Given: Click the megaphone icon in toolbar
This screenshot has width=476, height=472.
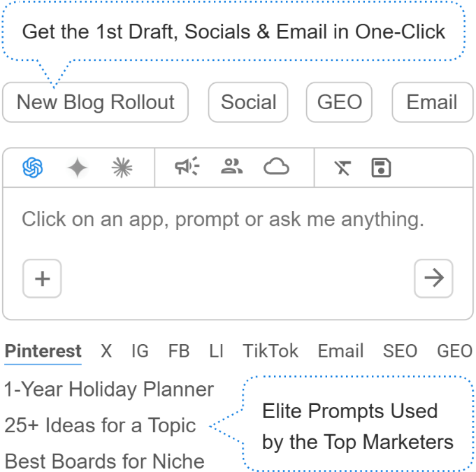Looking at the screenshot, I should click(x=187, y=167).
